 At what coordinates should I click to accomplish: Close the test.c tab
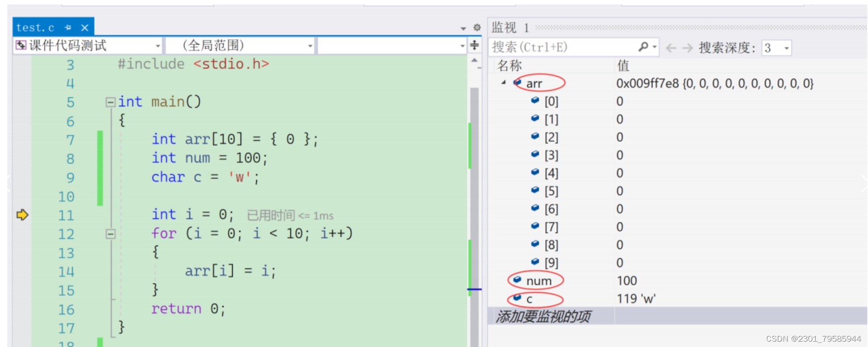(84, 28)
